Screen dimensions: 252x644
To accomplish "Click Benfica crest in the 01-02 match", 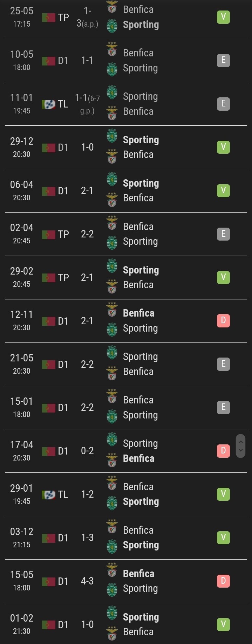I will coord(112,632).
